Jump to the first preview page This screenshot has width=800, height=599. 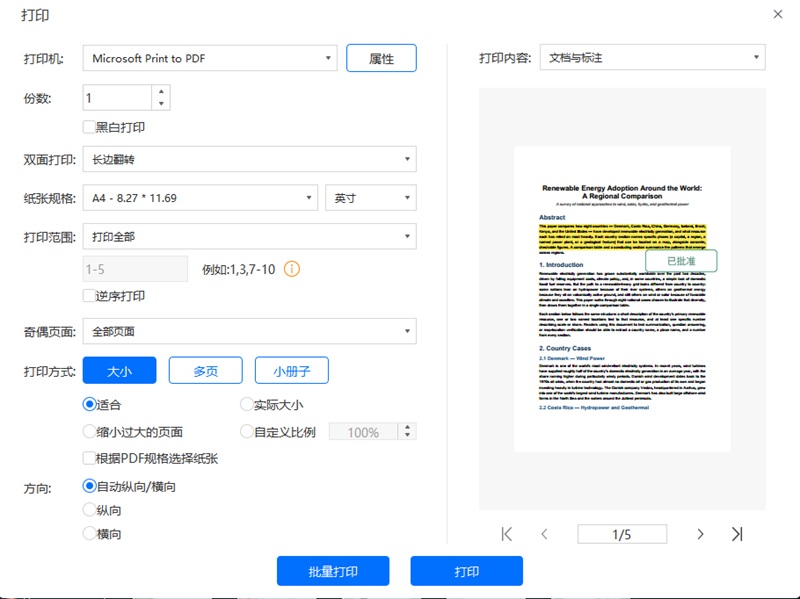coord(507,534)
